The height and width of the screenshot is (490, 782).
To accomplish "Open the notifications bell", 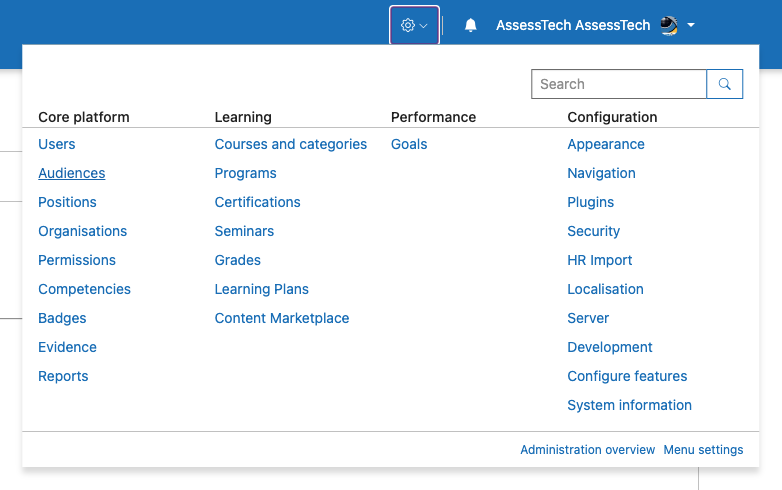I will coord(470,25).
